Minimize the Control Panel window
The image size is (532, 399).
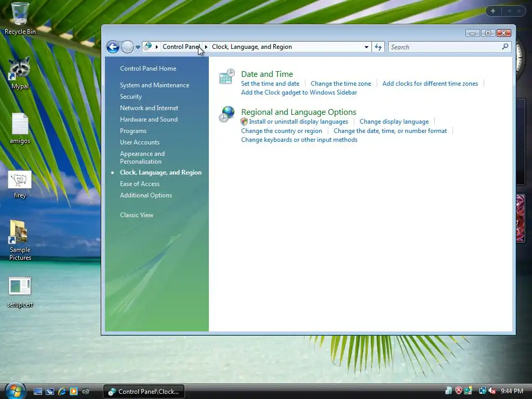tap(472, 33)
